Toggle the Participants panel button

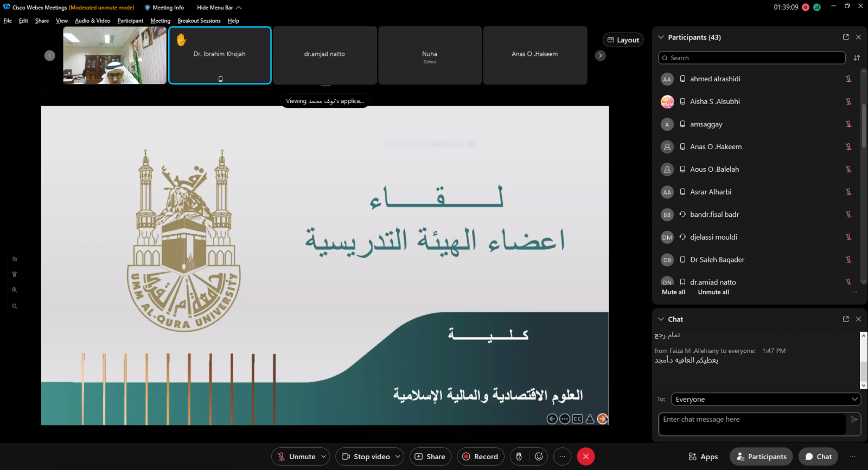pos(761,456)
